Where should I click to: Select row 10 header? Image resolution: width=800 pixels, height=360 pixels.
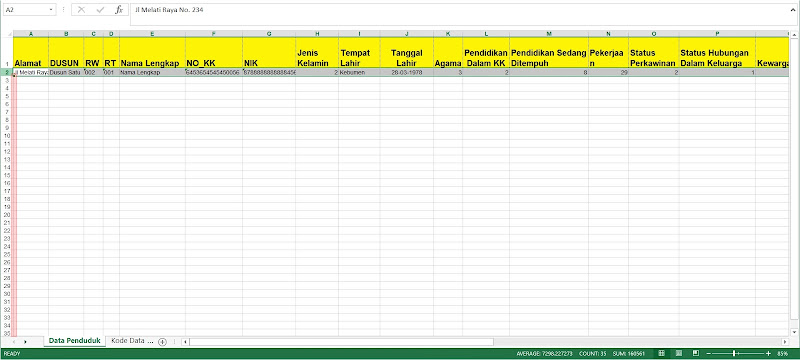7,136
